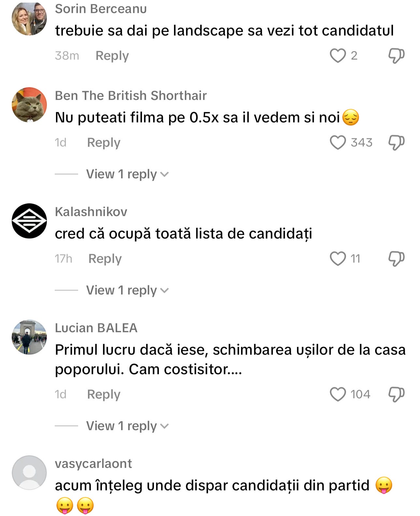Reply to Kalashnikov's comment
The width and height of the screenshot is (420, 516).
pos(105,259)
